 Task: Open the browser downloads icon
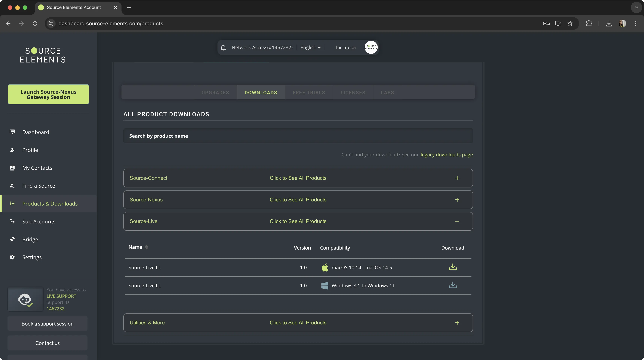tap(609, 23)
